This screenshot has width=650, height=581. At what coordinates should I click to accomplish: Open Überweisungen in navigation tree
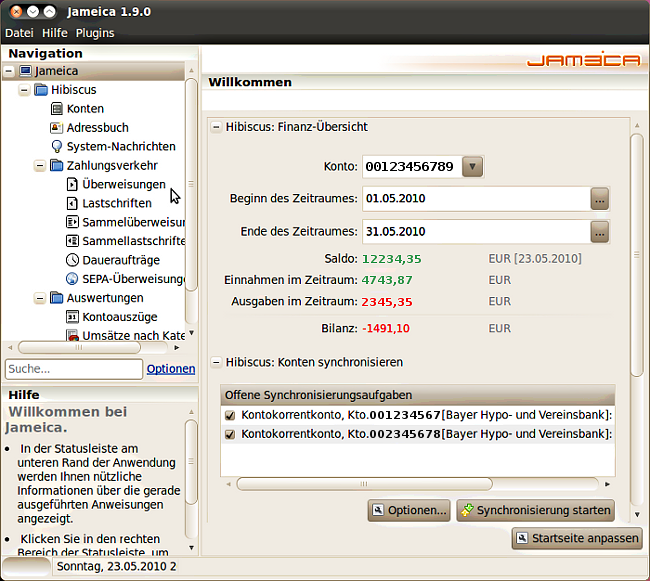pyautogui.click(x=124, y=184)
